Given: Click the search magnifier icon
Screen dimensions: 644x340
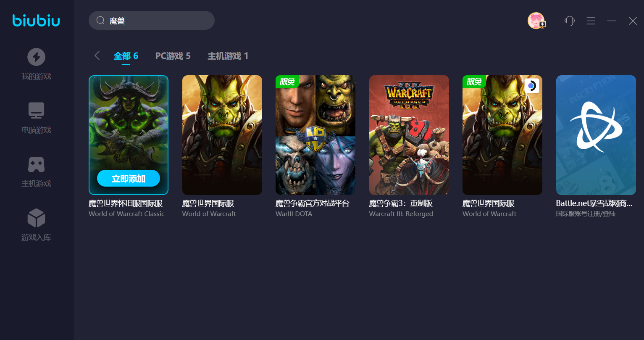Looking at the screenshot, I should [x=100, y=20].
